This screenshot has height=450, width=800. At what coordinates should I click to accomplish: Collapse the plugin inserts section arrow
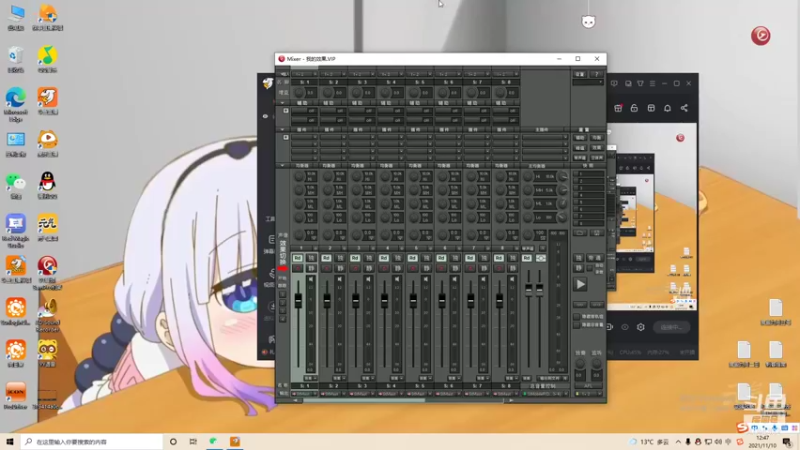tap(282, 130)
